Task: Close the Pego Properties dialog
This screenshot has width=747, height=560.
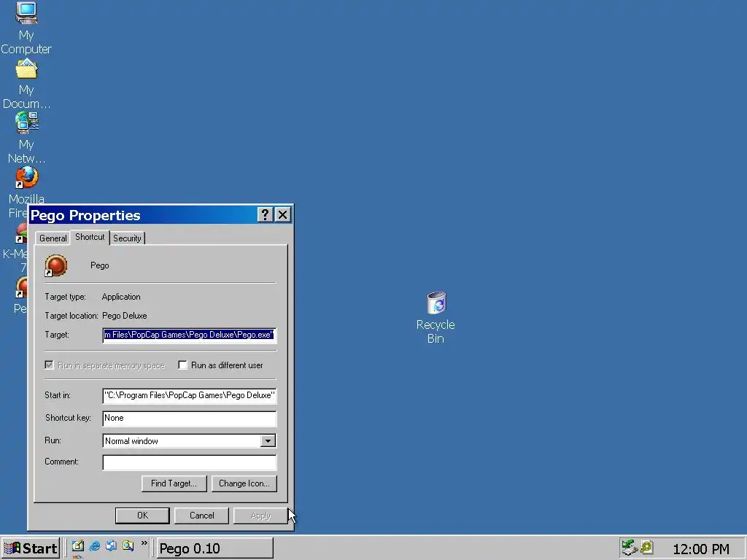Action: pyautogui.click(x=283, y=215)
